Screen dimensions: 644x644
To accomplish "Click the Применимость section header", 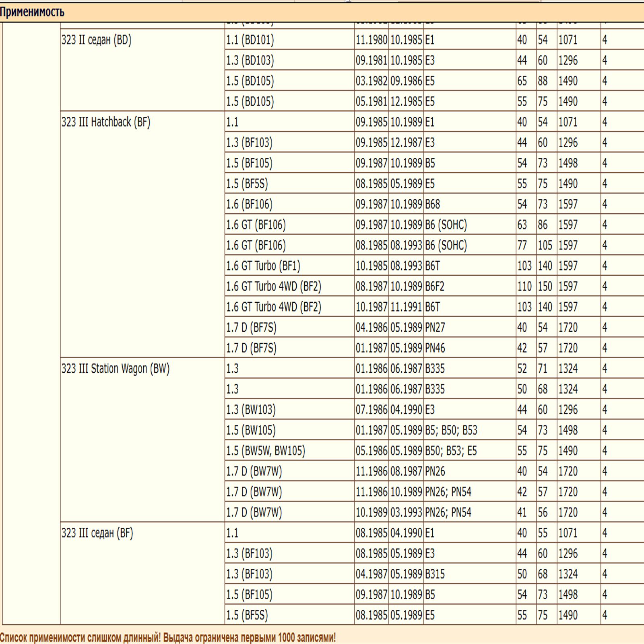I will point(32,12).
